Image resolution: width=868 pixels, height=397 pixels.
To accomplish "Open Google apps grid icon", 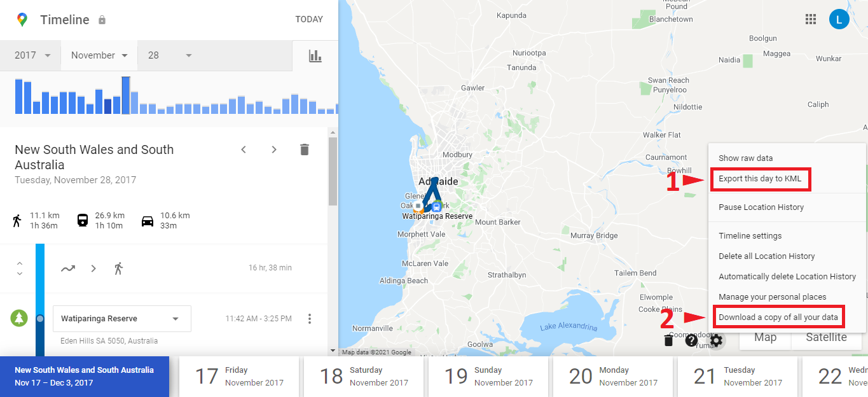I will (x=811, y=19).
